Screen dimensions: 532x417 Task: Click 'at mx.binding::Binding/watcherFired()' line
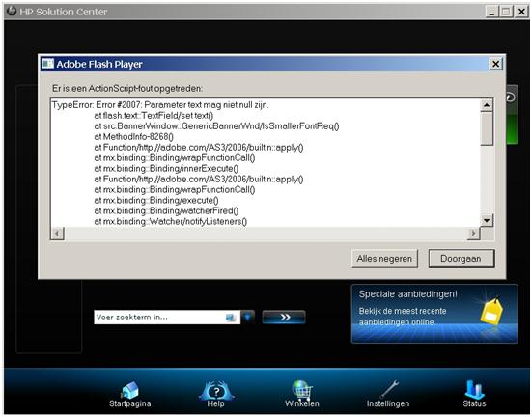[x=166, y=210]
